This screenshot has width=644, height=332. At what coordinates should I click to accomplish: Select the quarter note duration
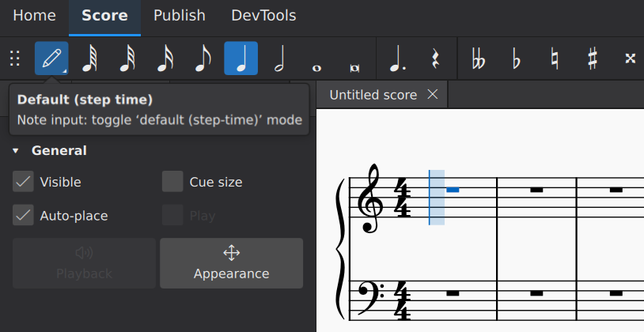click(x=241, y=58)
